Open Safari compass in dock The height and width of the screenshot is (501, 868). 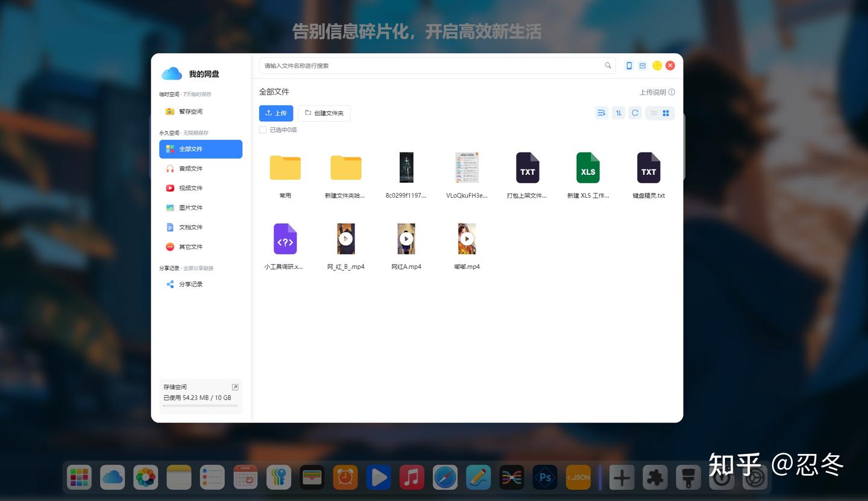pos(445,477)
